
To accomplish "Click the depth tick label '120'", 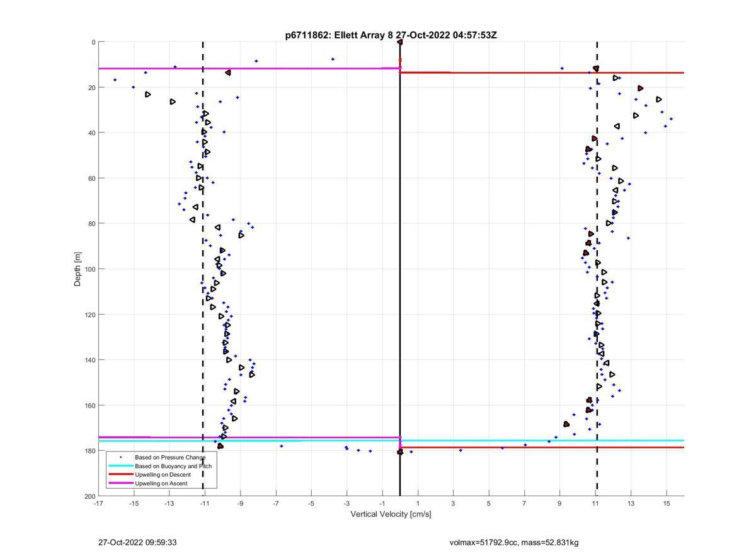I will (x=89, y=315).
